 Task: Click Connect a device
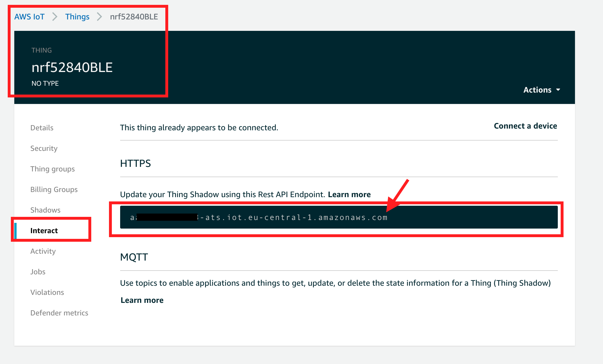525,126
